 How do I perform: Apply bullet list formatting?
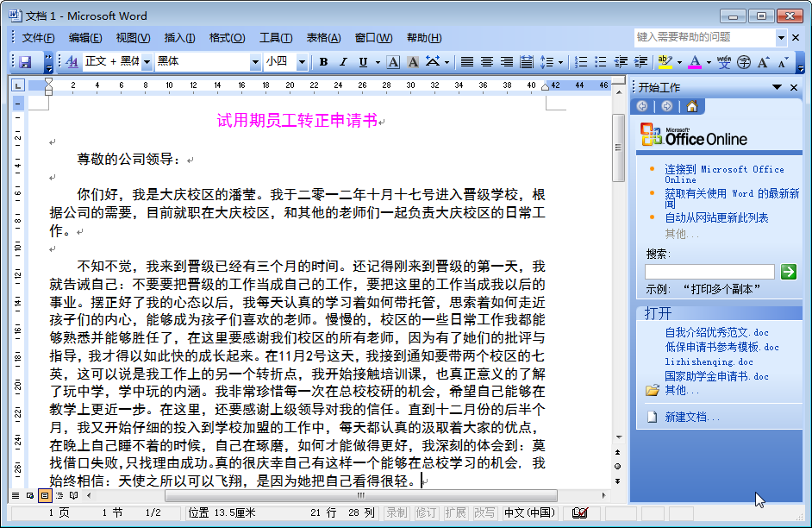601,62
